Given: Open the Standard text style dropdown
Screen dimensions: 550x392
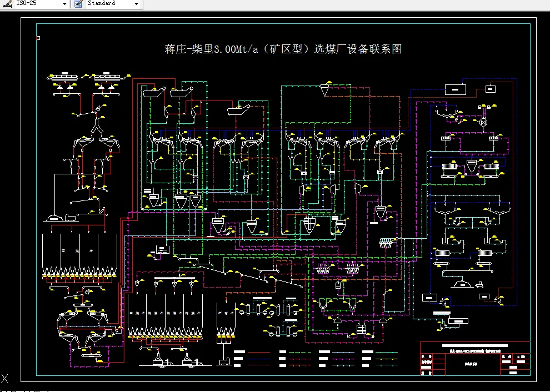Looking at the screenshot, I should (135, 3).
